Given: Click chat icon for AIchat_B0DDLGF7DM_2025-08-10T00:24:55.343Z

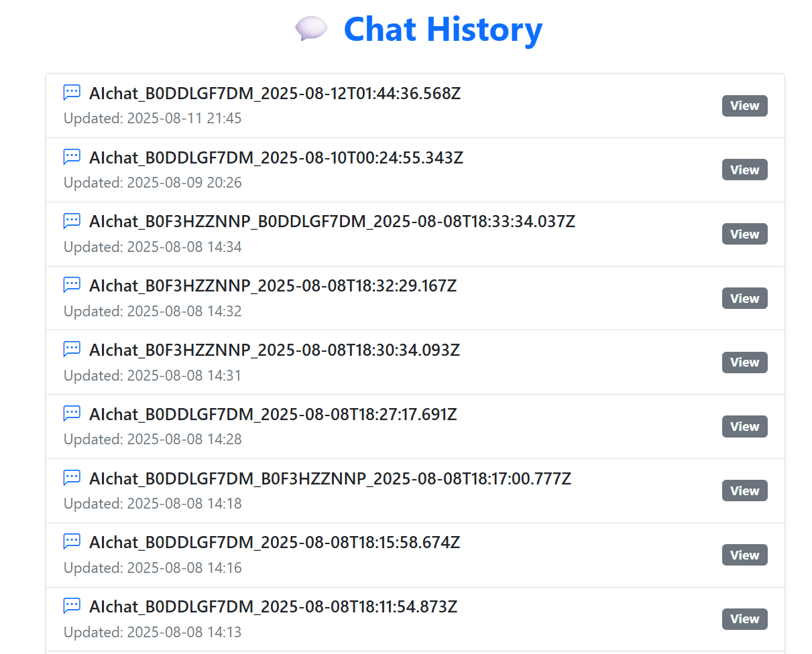Looking at the screenshot, I should click(x=72, y=157).
